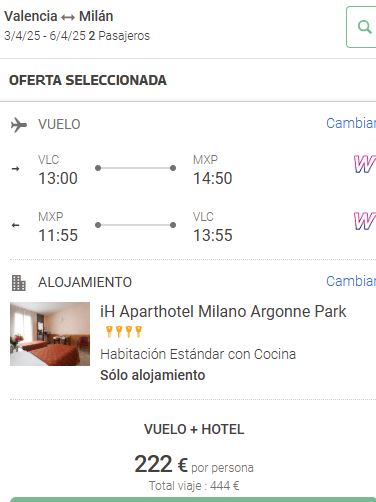Open the hotel room photo thumbnail
Viewport: 376px width, 502px height.
(x=50, y=334)
